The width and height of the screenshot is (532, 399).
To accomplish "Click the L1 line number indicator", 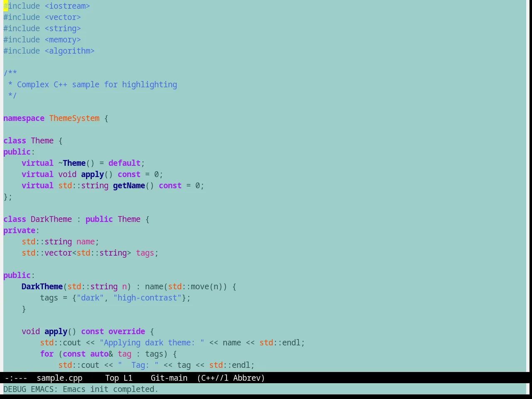I will tap(128, 378).
